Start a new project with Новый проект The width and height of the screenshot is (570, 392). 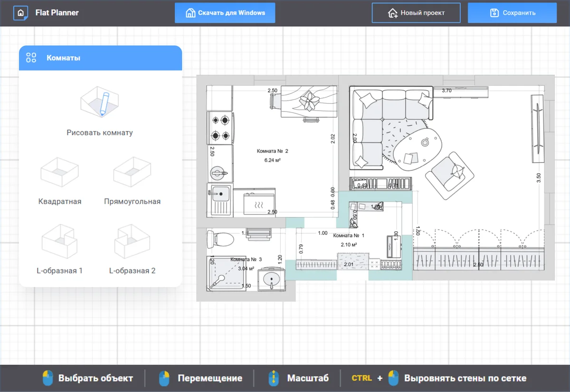pos(416,13)
